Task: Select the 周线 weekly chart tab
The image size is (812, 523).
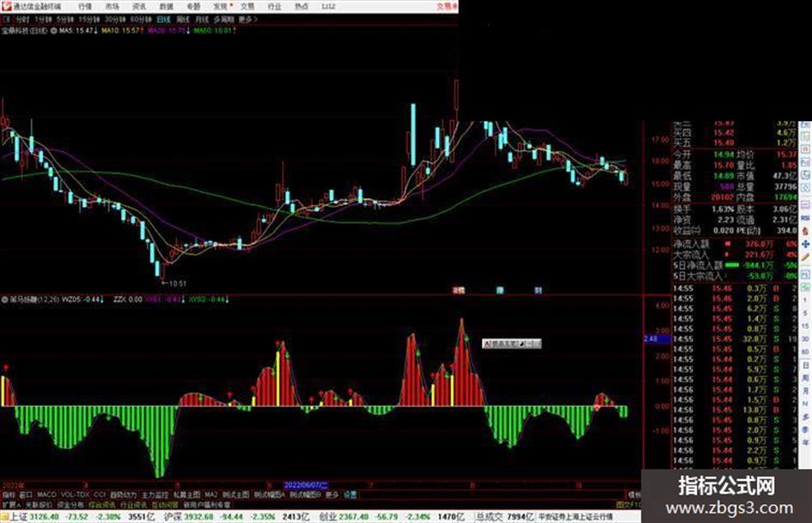Action: pos(183,19)
